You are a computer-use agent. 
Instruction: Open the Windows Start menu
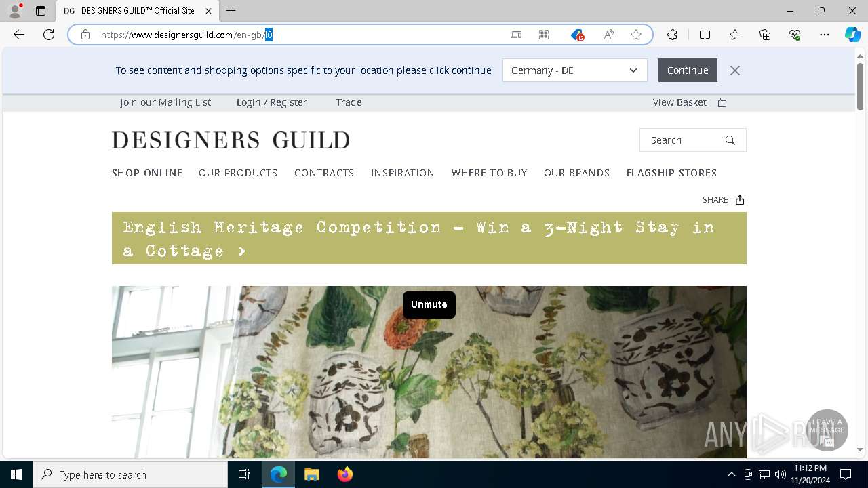(16, 474)
